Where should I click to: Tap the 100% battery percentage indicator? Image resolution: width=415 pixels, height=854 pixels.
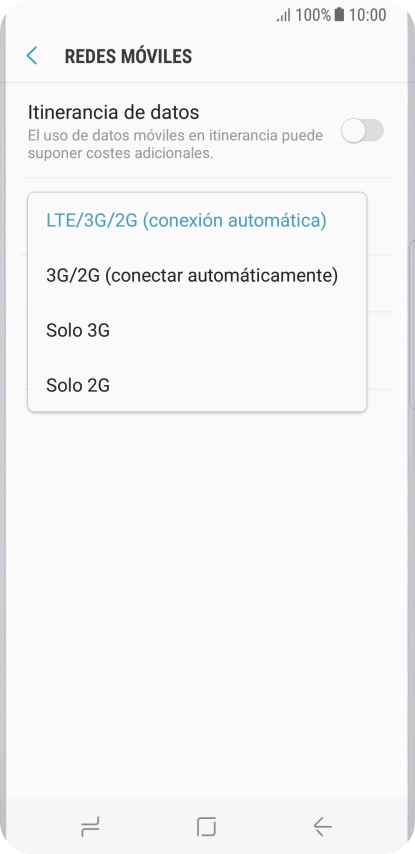(313, 15)
